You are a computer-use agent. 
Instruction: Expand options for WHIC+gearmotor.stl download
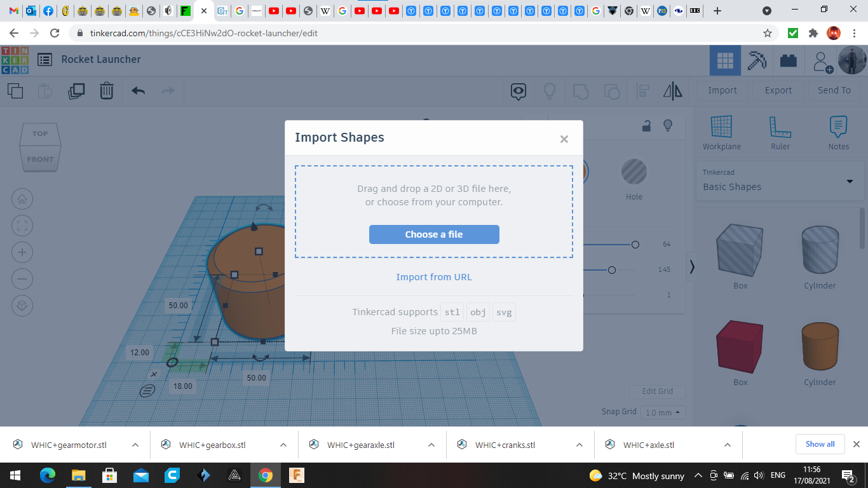pos(135,445)
